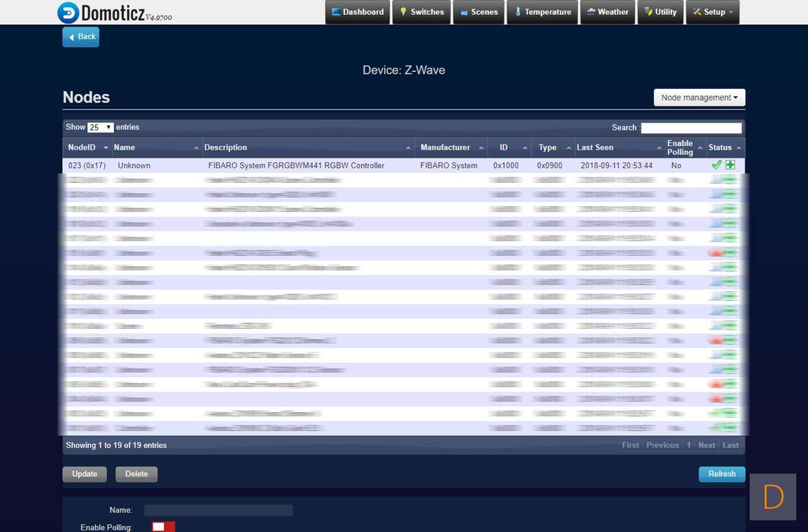This screenshot has height=532, width=808.
Task: Refresh the nodes list
Action: (722, 474)
